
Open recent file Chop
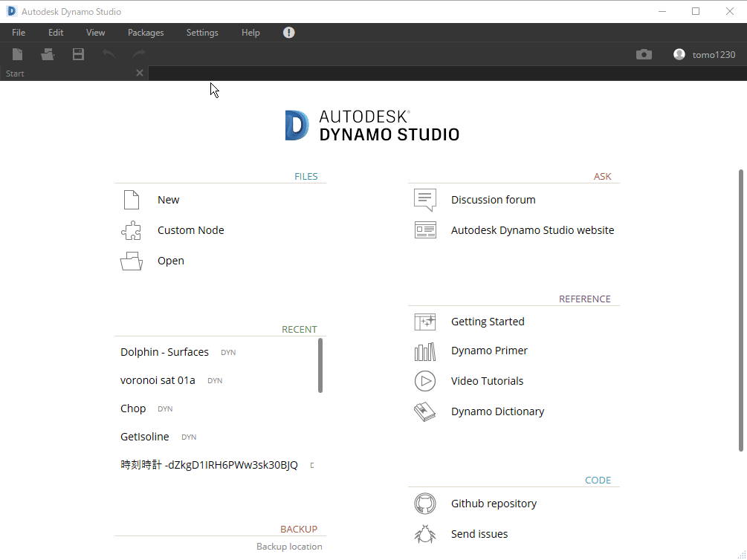(x=133, y=408)
